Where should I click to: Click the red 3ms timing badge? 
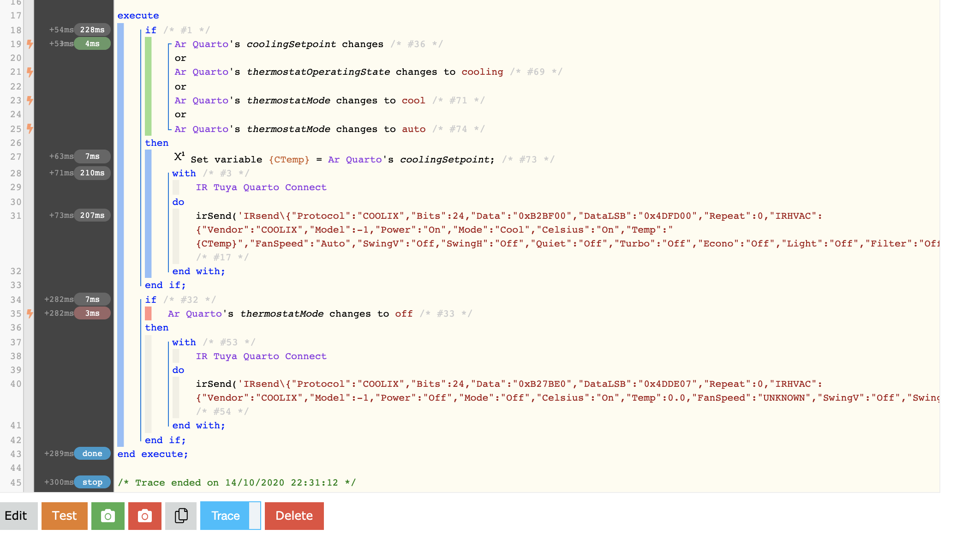point(92,313)
